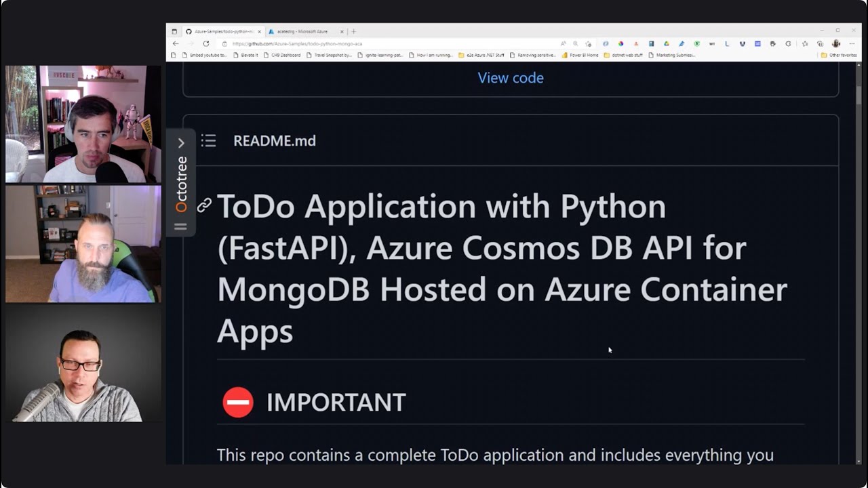Image resolution: width=868 pixels, height=488 pixels.
Task: Add page to favorites with star-plus icon
Action: [x=589, y=43]
